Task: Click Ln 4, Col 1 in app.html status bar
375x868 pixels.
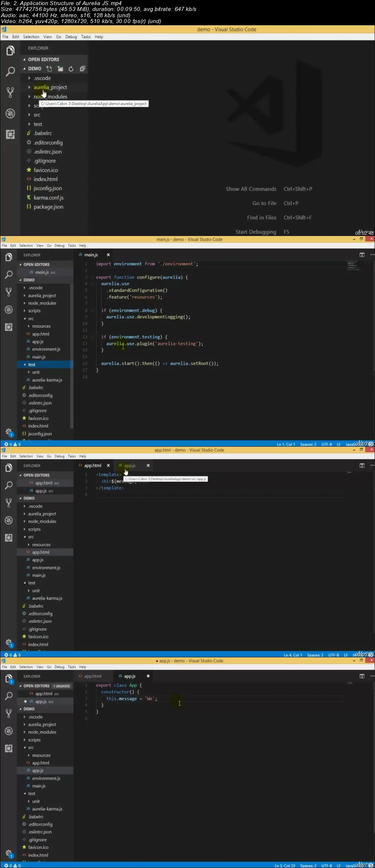Action: tap(293, 655)
